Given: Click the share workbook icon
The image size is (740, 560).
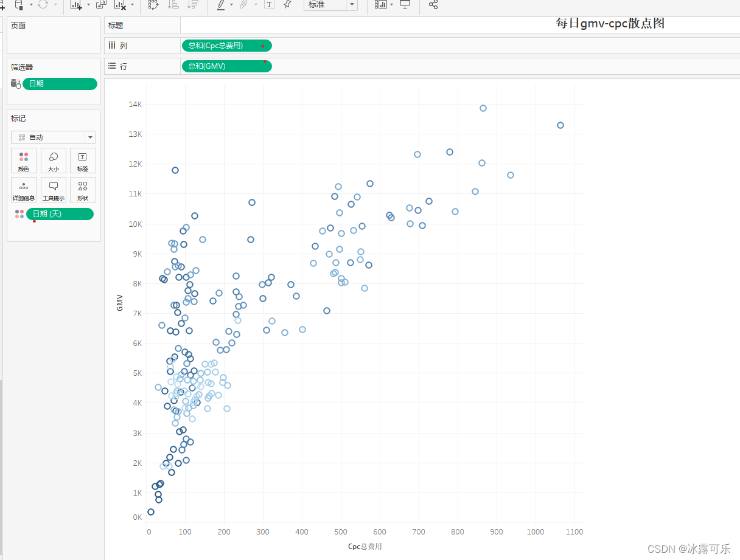Looking at the screenshot, I should tap(433, 4).
